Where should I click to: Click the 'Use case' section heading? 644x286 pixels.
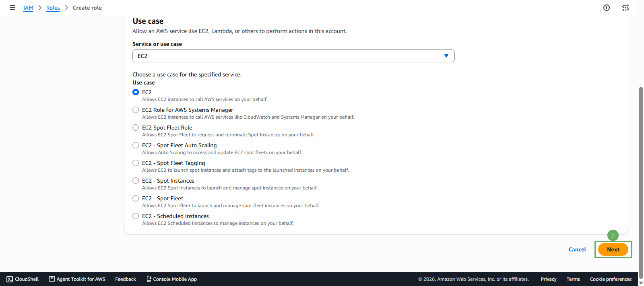point(148,21)
